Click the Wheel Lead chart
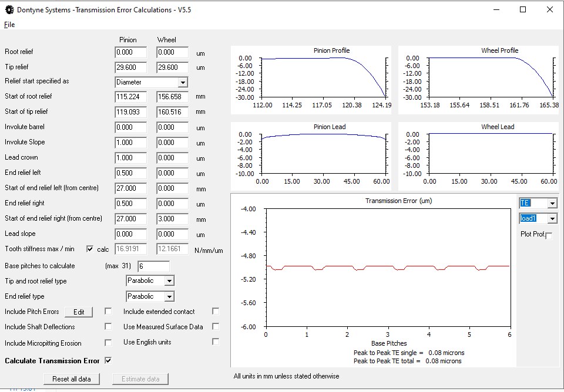Screen dimensions: 564x392 click(478, 156)
